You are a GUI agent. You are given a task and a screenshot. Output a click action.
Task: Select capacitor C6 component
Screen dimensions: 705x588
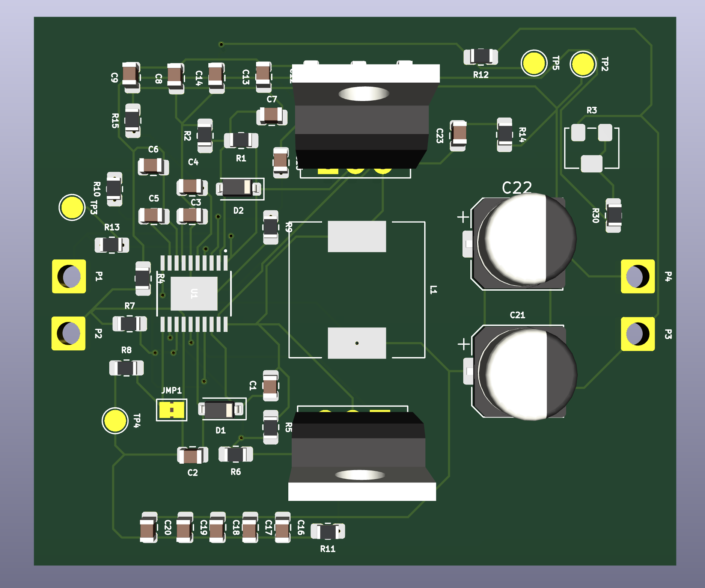tap(153, 166)
